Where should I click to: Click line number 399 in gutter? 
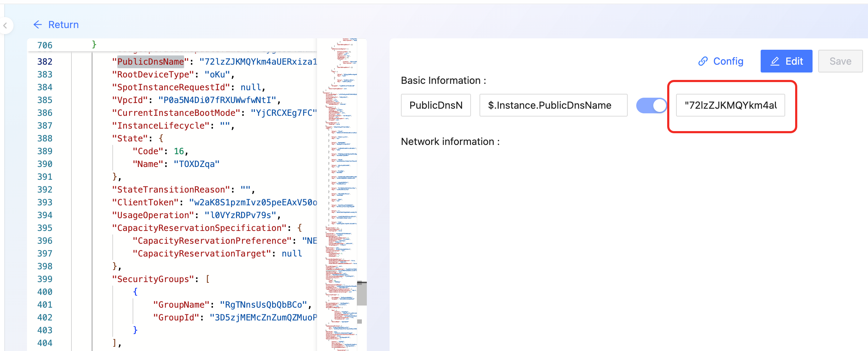[x=45, y=279]
